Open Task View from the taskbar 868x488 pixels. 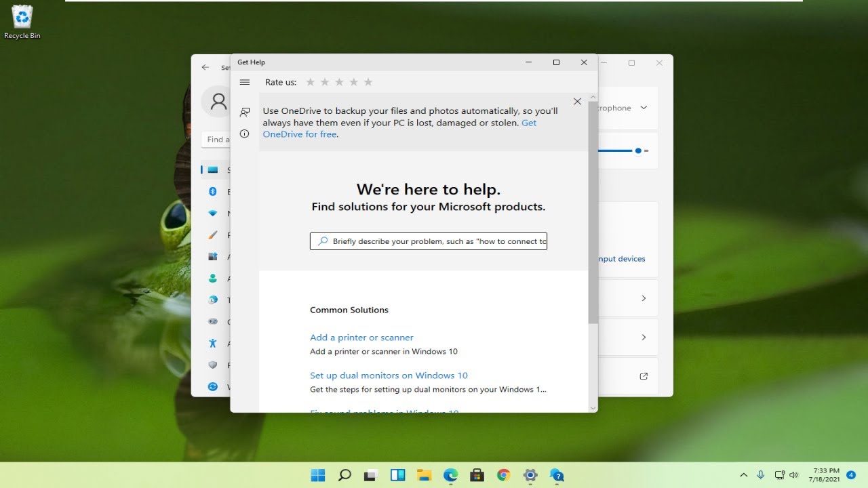tap(371, 475)
